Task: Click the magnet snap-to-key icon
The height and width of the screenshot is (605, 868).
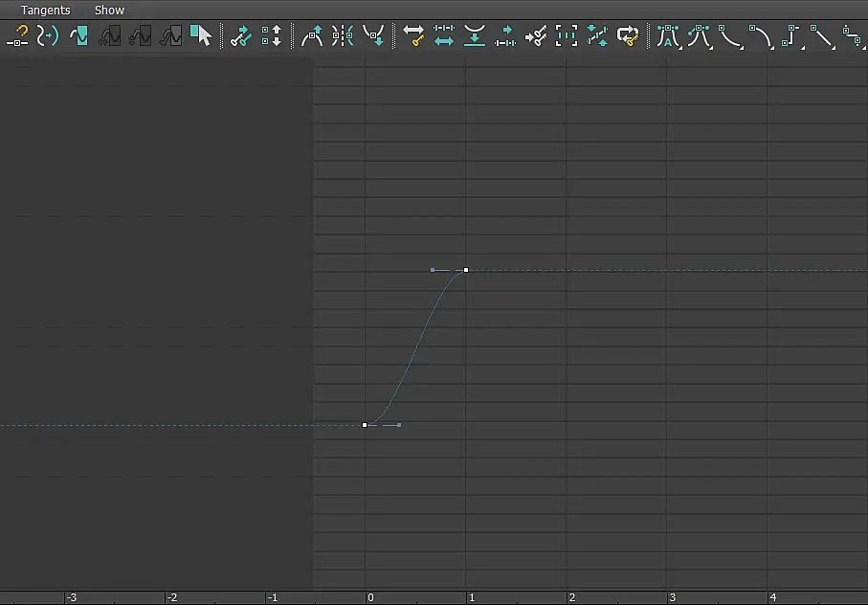Action: click(x=17, y=36)
